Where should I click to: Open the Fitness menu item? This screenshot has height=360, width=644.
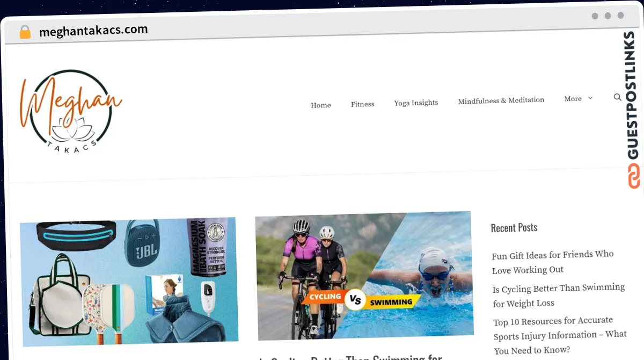[362, 104]
